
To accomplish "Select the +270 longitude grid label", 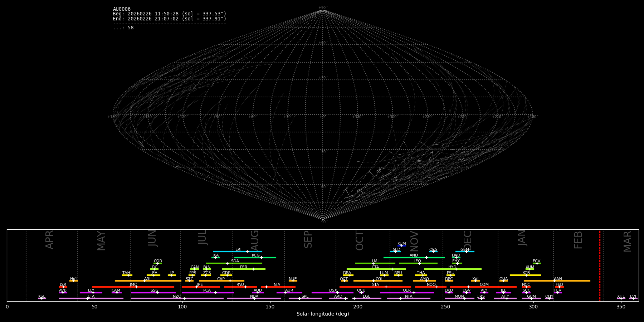I will click(x=427, y=117).
